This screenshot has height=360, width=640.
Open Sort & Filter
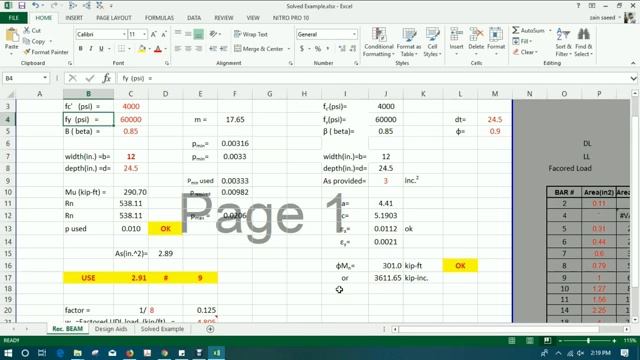pos(563,42)
